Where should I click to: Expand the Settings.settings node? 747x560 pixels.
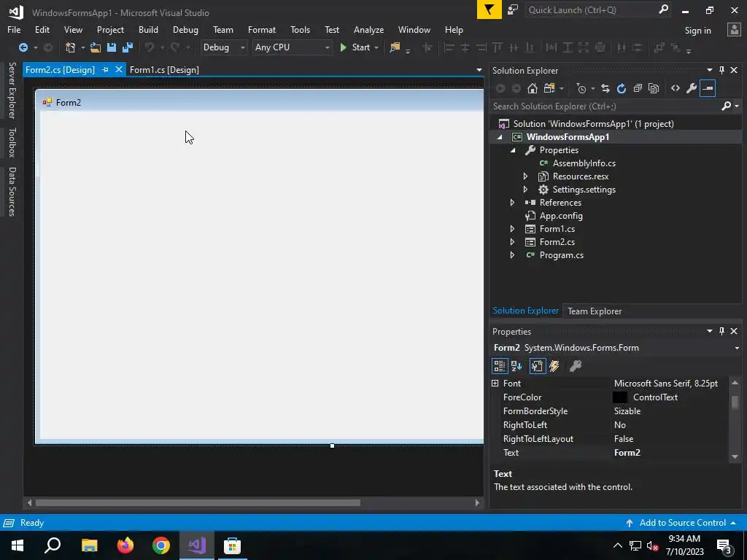coord(525,190)
